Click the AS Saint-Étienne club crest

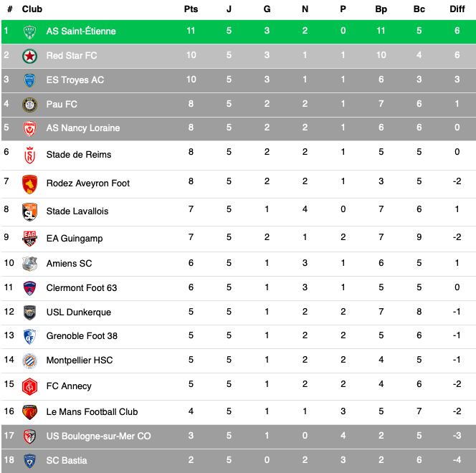pos(30,32)
